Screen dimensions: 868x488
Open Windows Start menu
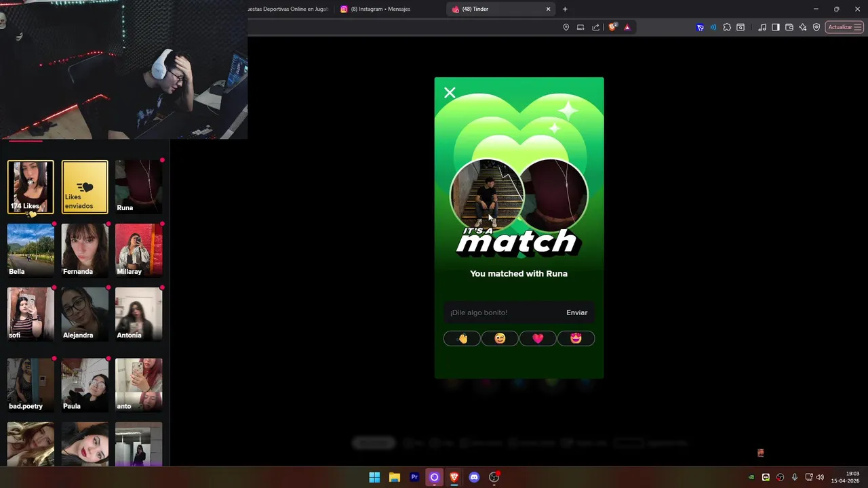click(x=374, y=477)
